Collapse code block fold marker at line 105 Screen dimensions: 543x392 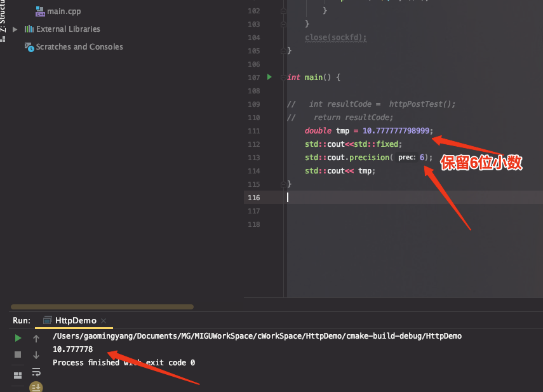[x=283, y=51]
